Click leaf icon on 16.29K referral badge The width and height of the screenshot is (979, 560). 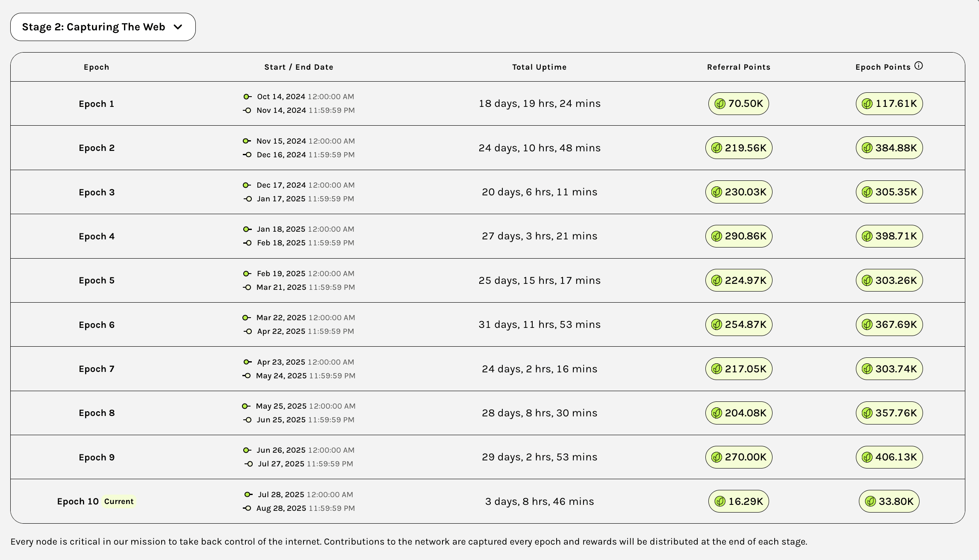(x=720, y=501)
